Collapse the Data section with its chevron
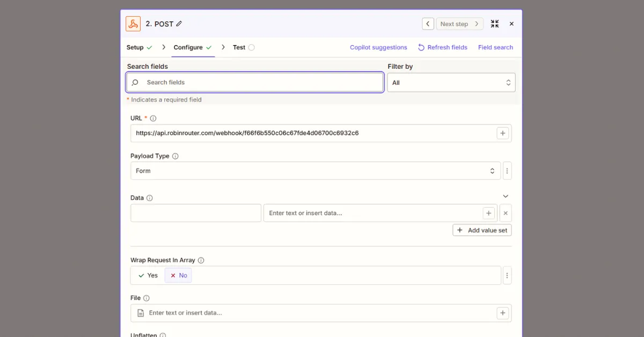The width and height of the screenshot is (644, 337). coord(505,196)
